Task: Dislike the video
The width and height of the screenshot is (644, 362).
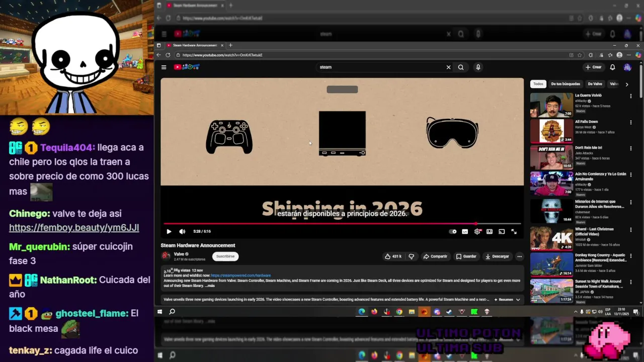Action: pos(411,256)
